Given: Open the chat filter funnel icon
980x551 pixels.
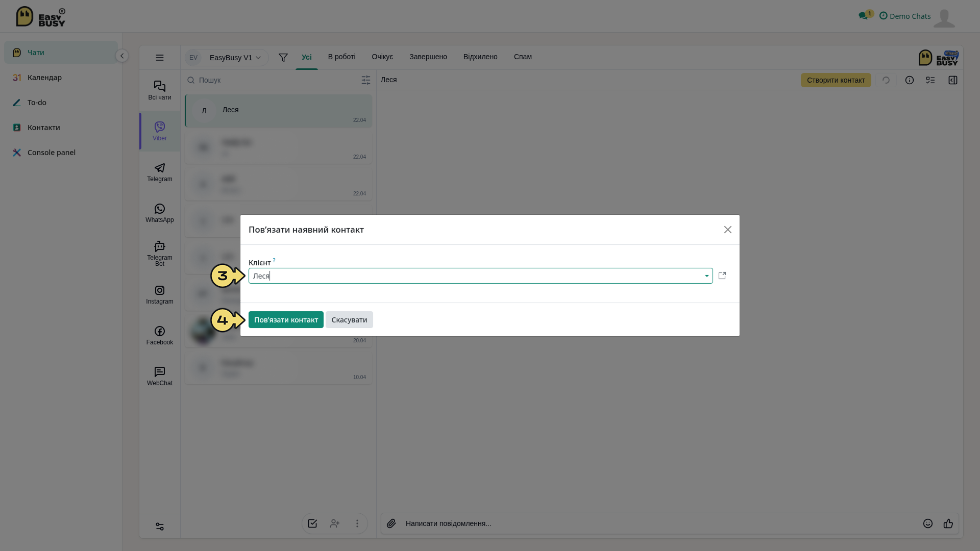Looking at the screenshot, I should 283,58.
